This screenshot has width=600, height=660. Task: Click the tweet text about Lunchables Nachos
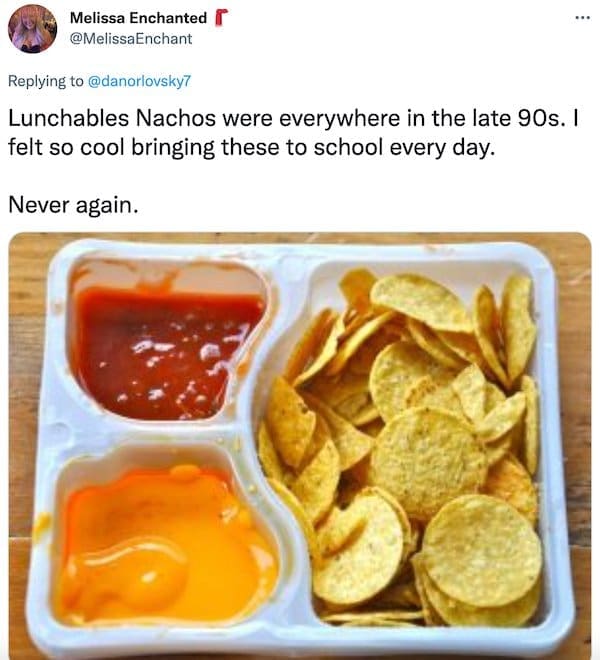[x=293, y=133]
